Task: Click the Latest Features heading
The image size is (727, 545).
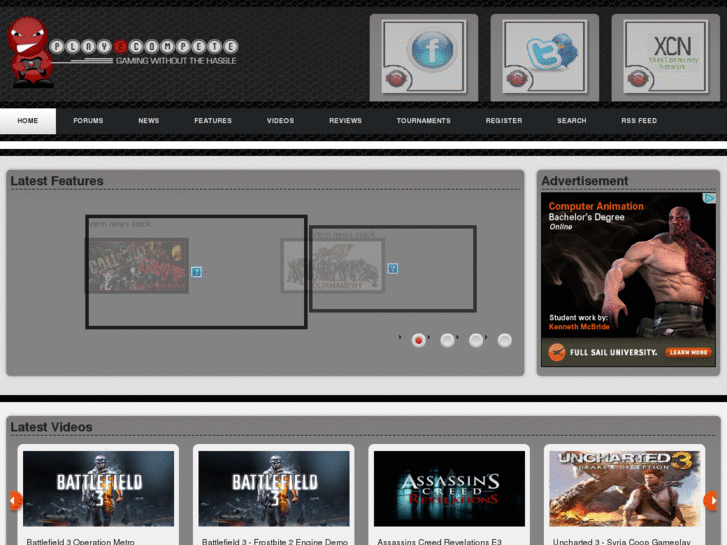Action: 57,181
